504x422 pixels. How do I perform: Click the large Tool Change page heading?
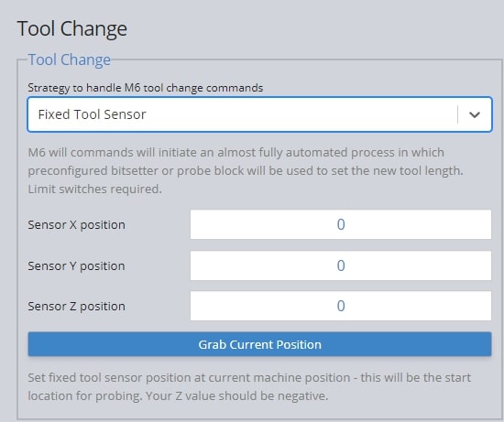click(72, 28)
